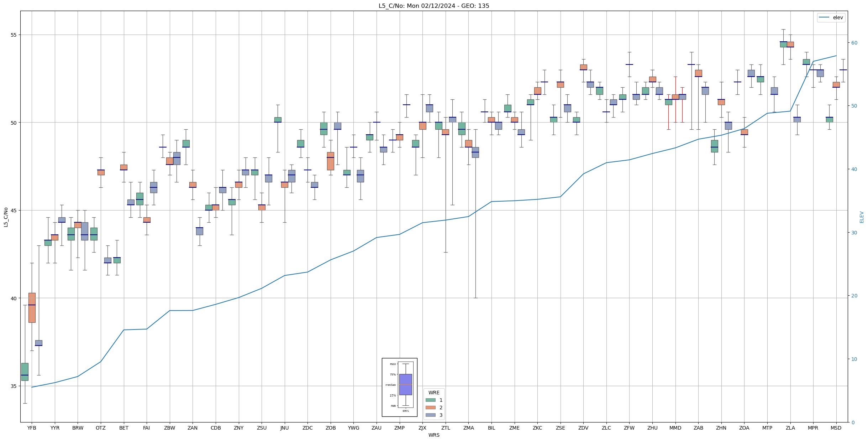This screenshot has height=441, width=868.
Task: Click the 60 tick on right axis
Action: (x=854, y=43)
